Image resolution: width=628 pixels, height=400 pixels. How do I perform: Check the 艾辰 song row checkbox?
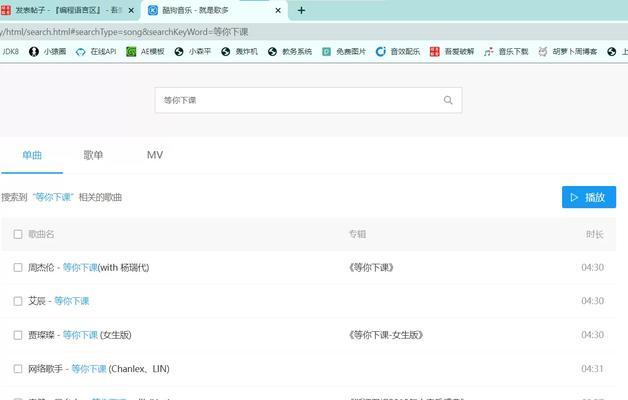(x=18, y=301)
